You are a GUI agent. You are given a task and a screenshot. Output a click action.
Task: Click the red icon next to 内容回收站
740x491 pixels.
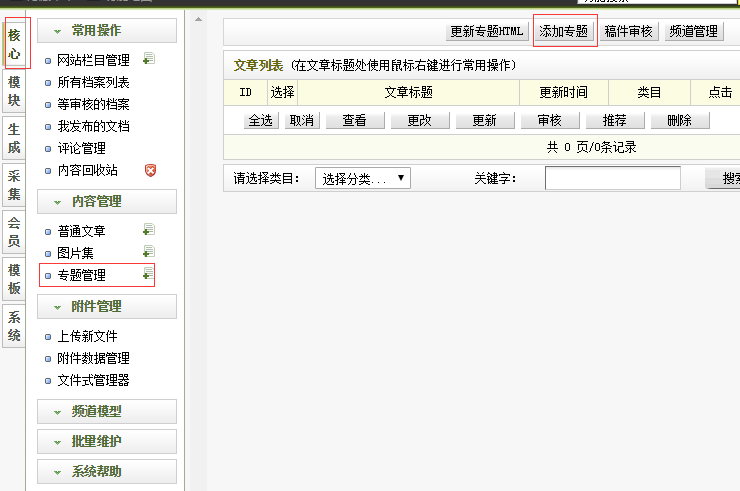click(150, 170)
